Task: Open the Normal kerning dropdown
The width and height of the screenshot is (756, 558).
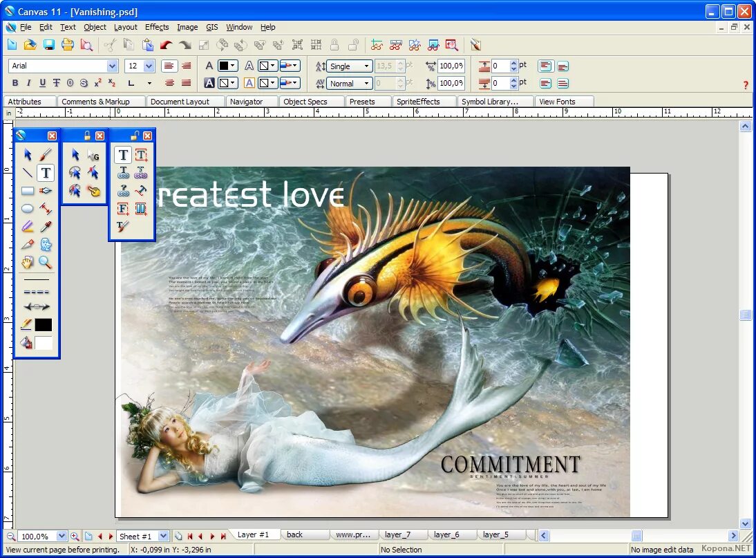Action: pyautogui.click(x=366, y=84)
